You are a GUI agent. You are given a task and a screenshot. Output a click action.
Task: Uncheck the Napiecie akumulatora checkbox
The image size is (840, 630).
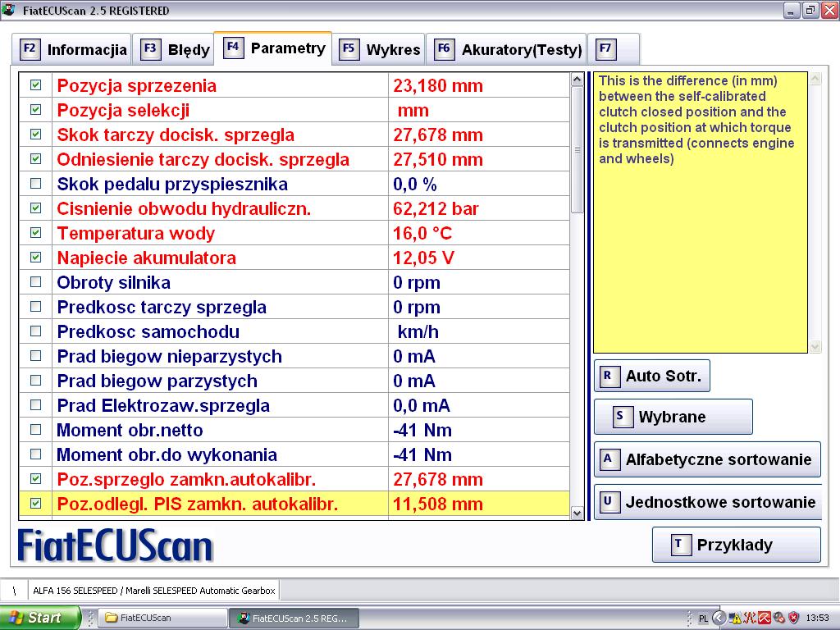click(35, 258)
